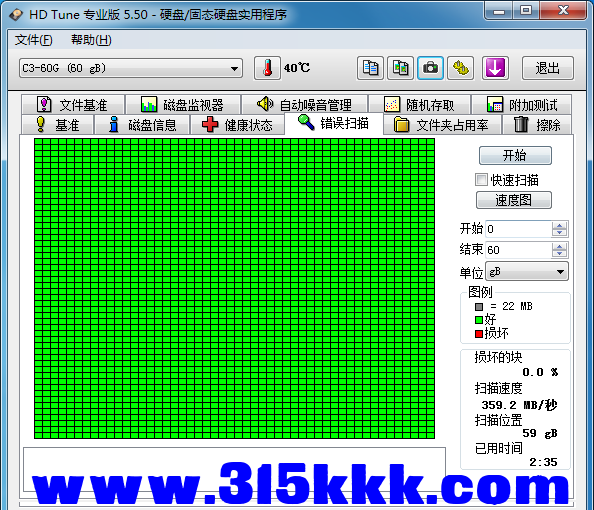This screenshot has height=510, width=594.
Task: Open the 健康状态 tab with red cross
Action: [x=238, y=125]
